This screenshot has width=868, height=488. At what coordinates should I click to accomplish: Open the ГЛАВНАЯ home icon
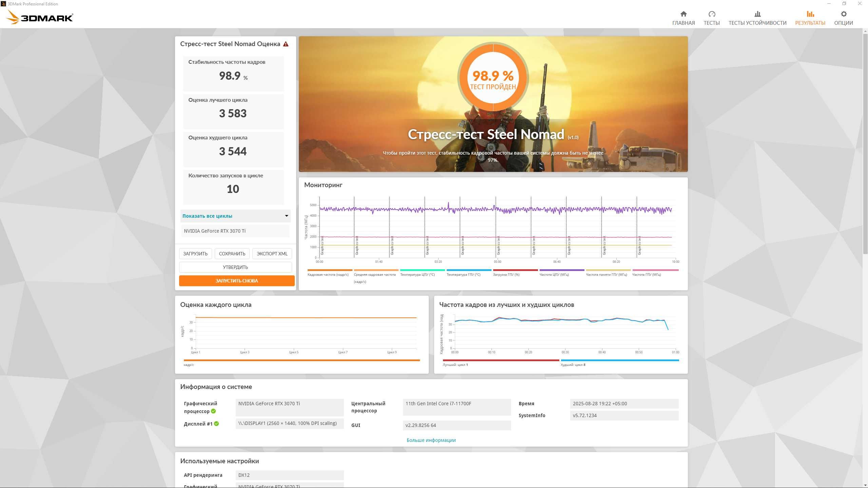(x=683, y=14)
